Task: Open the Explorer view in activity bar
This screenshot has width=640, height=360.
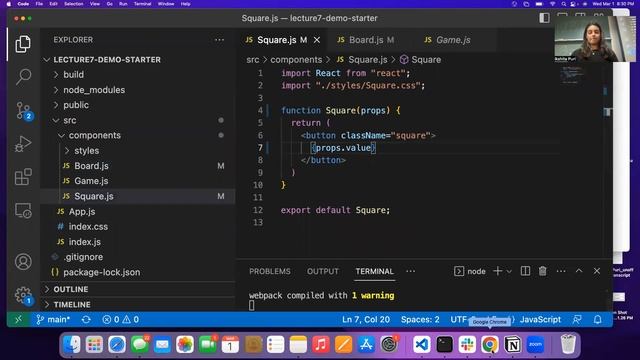Action: click(x=23, y=44)
